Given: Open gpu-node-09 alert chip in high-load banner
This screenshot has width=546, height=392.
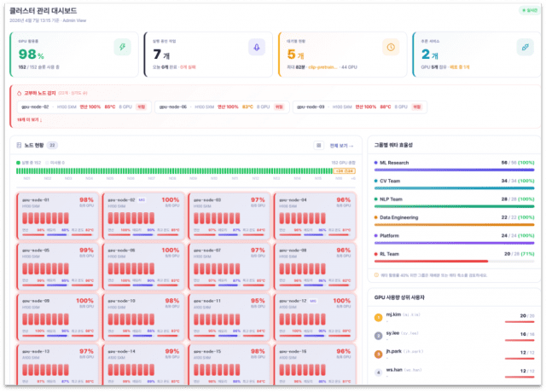Looking at the screenshot, I should [359, 107].
